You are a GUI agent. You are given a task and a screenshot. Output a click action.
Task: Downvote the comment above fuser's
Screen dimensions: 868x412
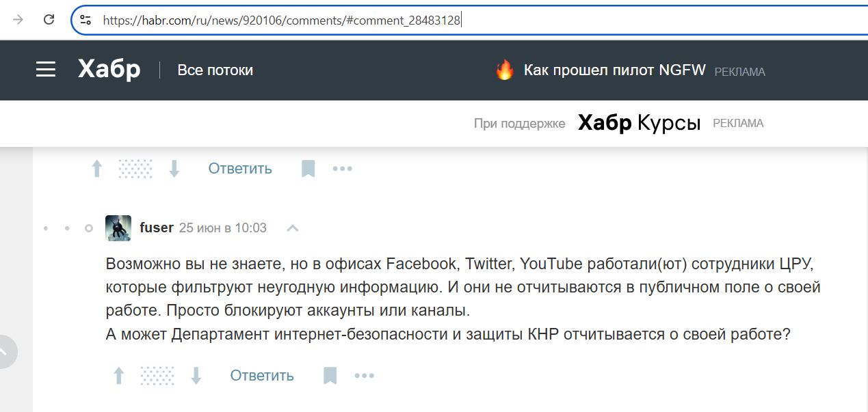(x=174, y=169)
